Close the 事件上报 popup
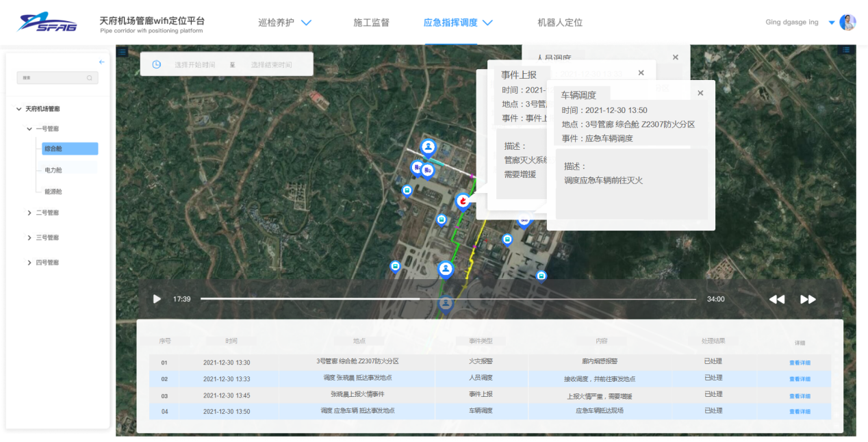Viewport: 868px width, 442px height. tap(641, 73)
